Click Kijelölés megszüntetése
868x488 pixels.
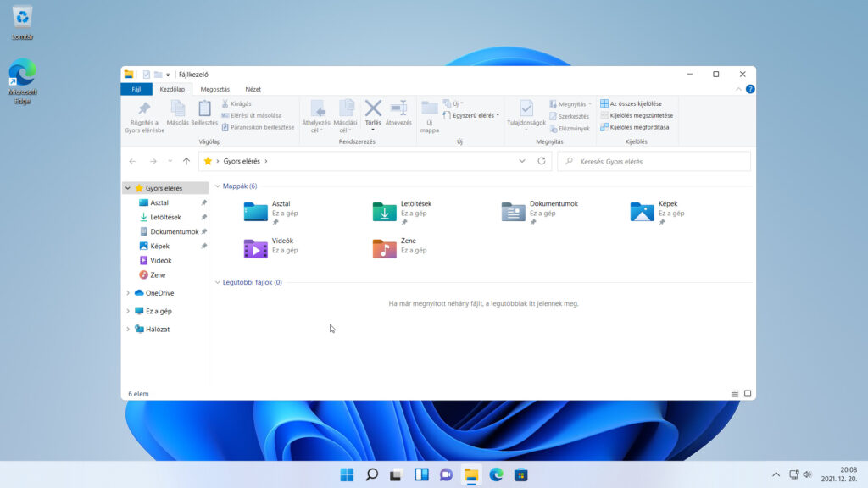click(x=637, y=115)
